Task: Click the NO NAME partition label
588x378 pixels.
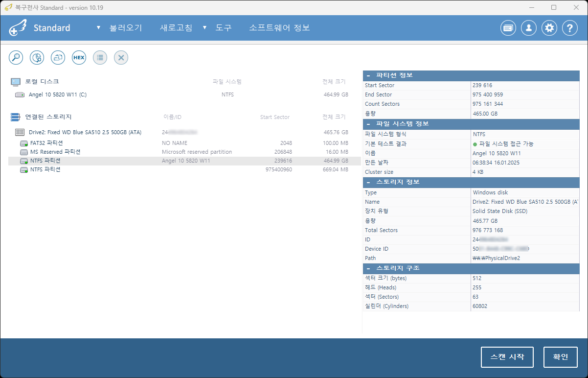Action: click(x=175, y=143)
